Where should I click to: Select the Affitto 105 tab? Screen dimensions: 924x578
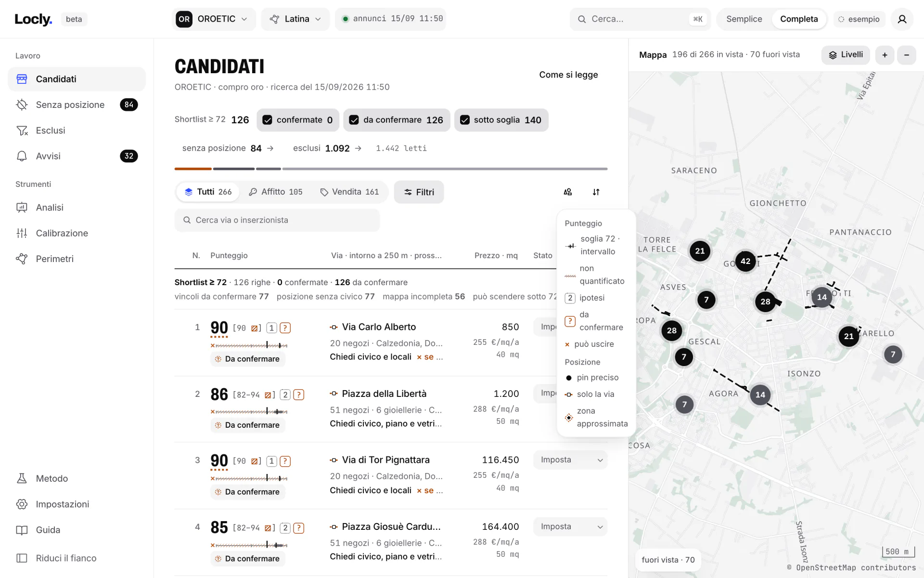point(275,192)
